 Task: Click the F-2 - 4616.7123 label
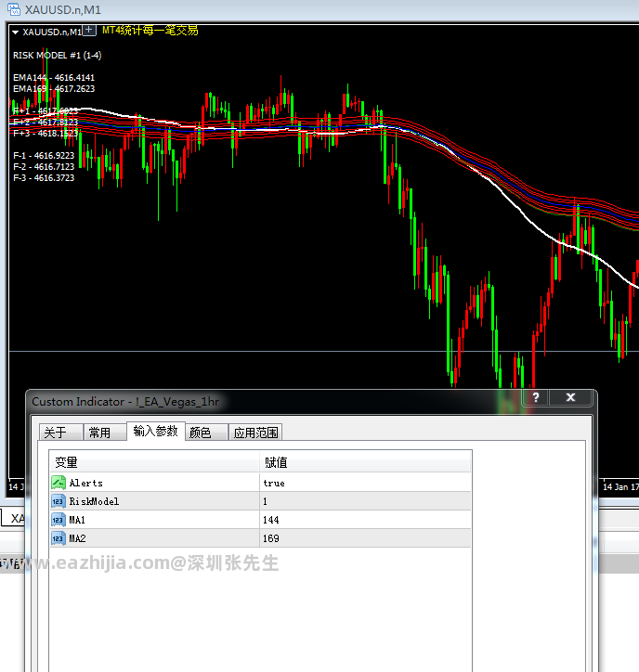[x=44, y=167]
